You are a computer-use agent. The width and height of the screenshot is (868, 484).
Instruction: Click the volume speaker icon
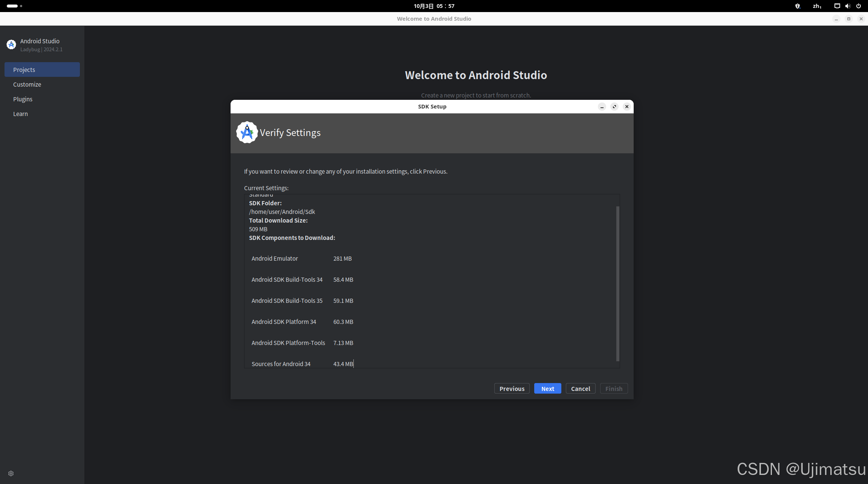[x=848, y=6]
